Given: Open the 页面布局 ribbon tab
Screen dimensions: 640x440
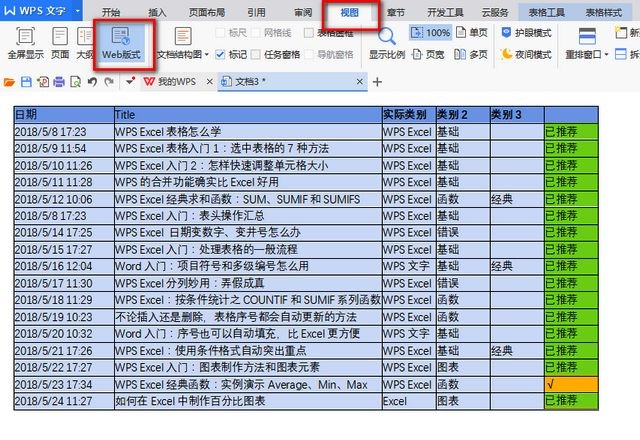Looking at the screenshot, I should (x=207, y=12).
